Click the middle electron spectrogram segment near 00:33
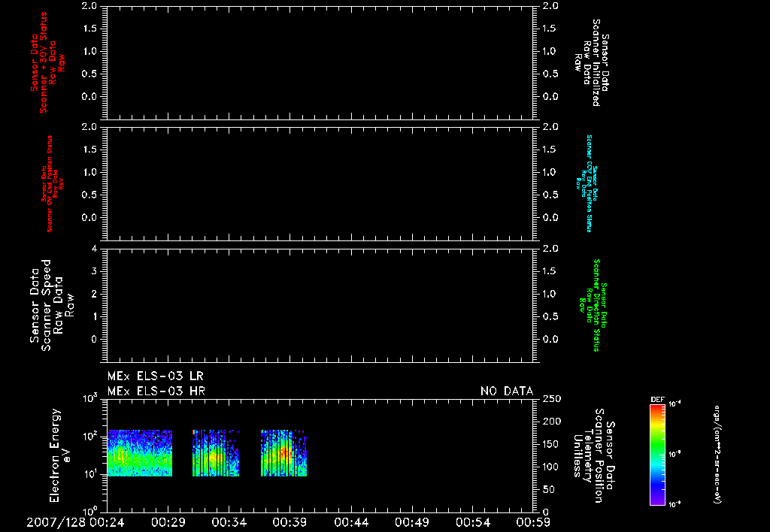Viewport: 770px width, 532px height. click(x=216, y=453)
